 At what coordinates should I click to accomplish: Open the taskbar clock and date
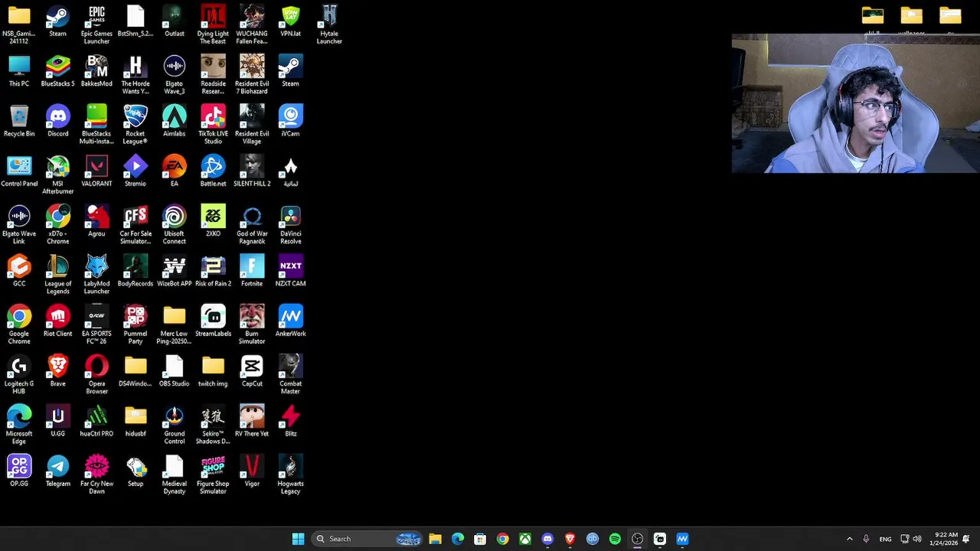943,539
